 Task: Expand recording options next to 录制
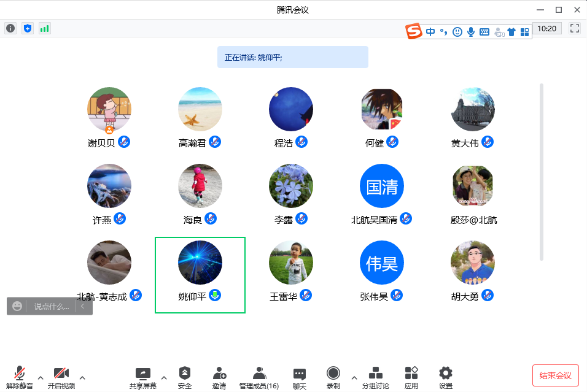click(x=354, y=377)
